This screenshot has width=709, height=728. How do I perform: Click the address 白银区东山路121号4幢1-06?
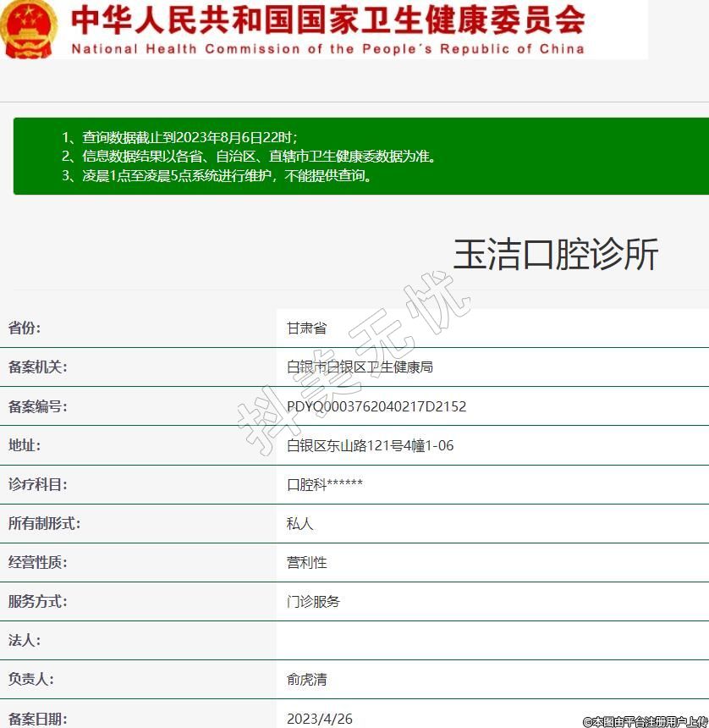[370, 445]
